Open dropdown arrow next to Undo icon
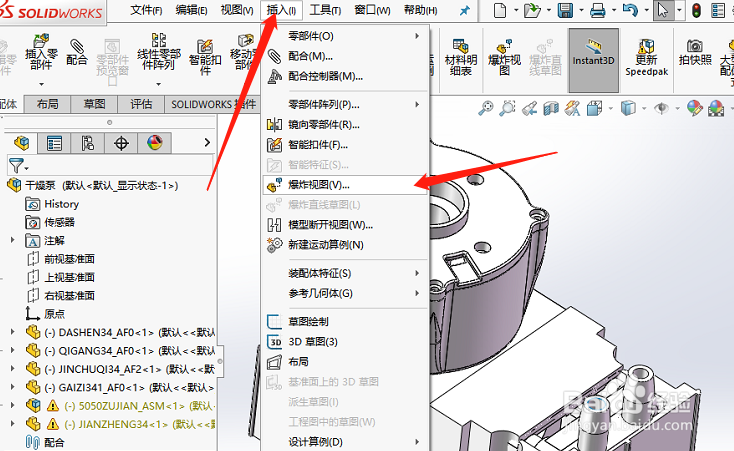734x451 pixels. click(x=646, y=10)
